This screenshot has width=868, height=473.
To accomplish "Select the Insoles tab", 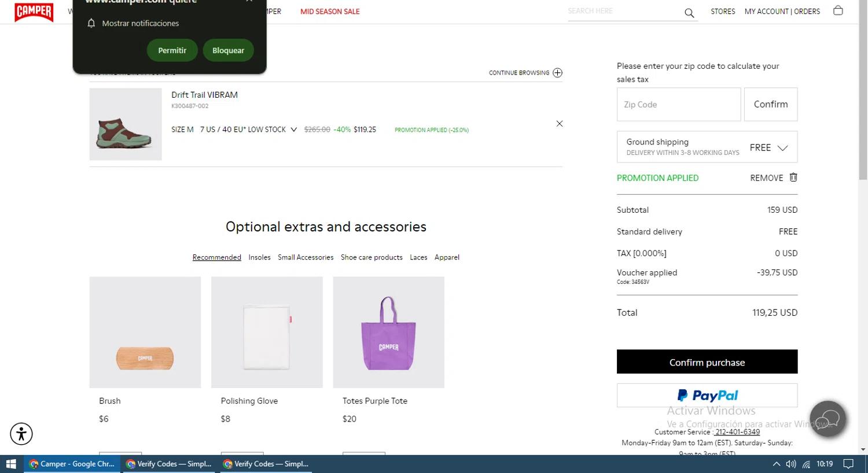I will pyautogui.click(x=259, y=257).
